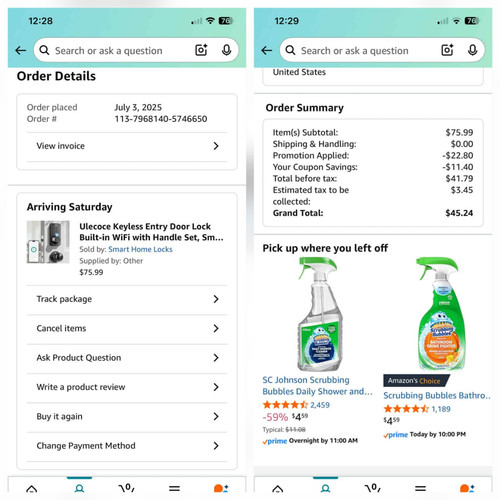Open Cancel items option
Viewport: 500px width, 500px height.
click(127, 328)
